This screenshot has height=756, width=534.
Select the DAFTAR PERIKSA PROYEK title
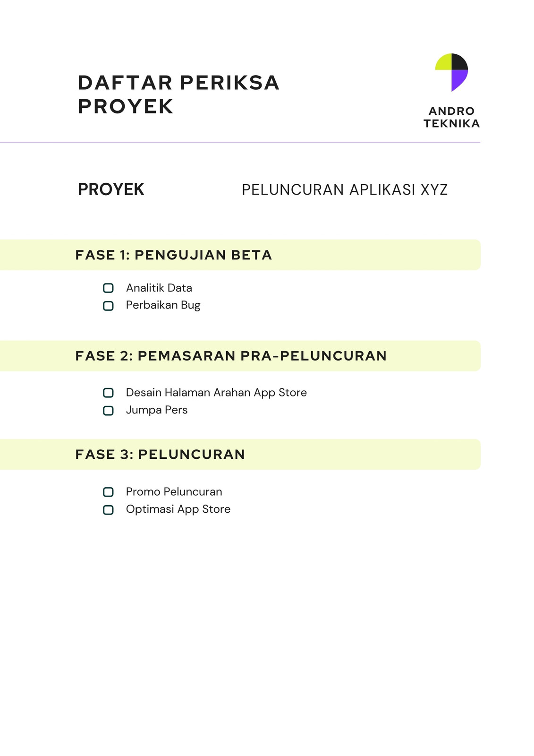pyautogui.click(x=178, y=94)
